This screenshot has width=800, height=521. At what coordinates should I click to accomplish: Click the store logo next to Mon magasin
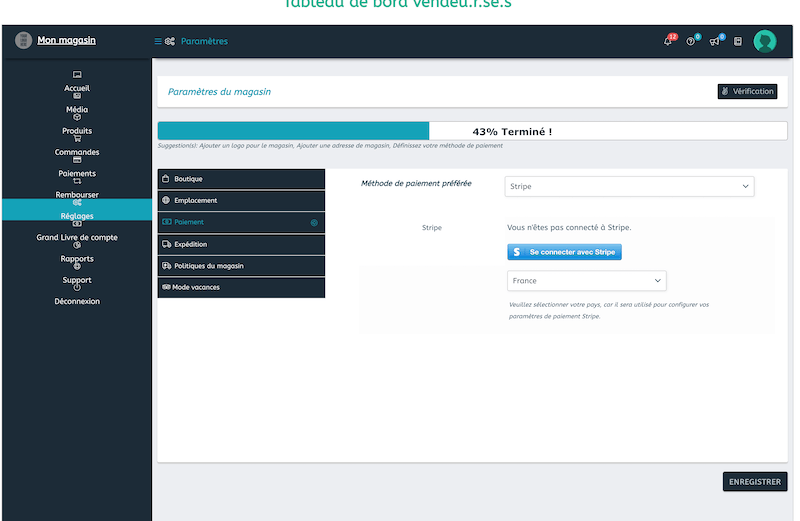click(23, 40)
